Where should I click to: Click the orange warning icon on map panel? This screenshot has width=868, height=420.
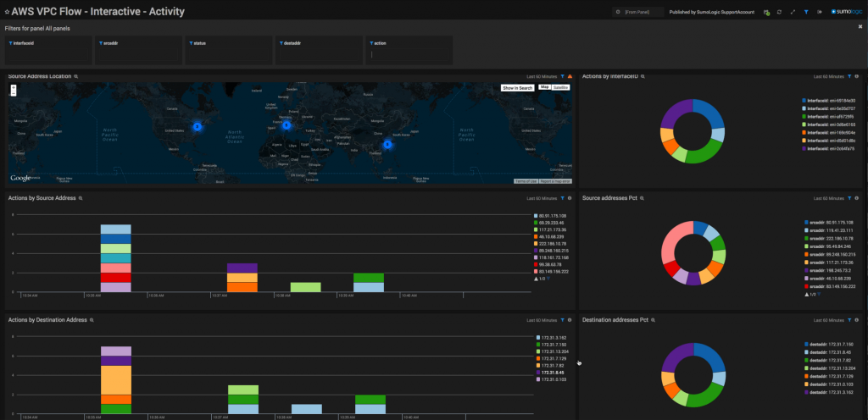(x=570, y=76)
